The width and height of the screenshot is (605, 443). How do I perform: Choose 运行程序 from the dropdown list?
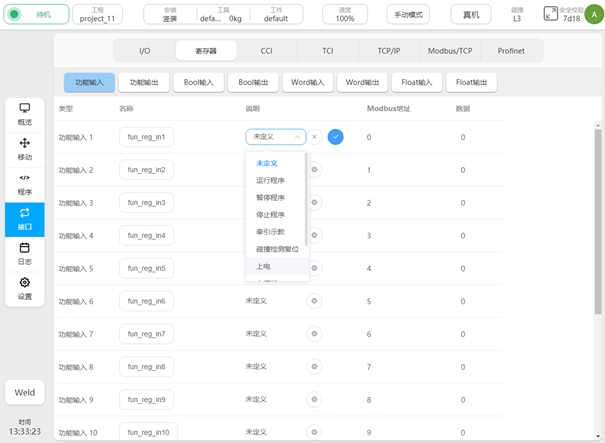(x=270, y=180)
